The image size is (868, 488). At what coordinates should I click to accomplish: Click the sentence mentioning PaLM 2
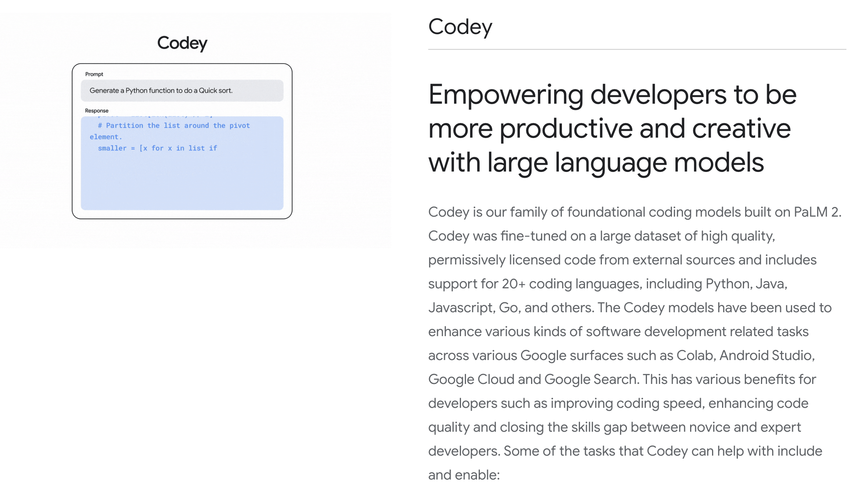(x=634, y=212)
